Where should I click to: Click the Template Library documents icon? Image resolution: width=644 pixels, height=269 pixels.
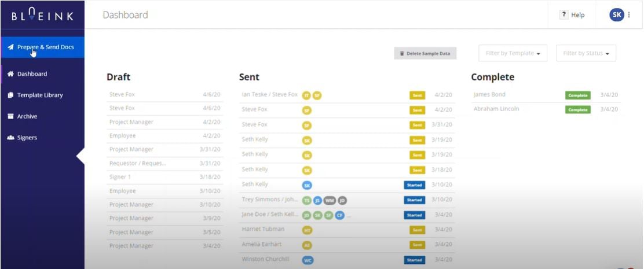pyautogui.click(x=10, y=95)
